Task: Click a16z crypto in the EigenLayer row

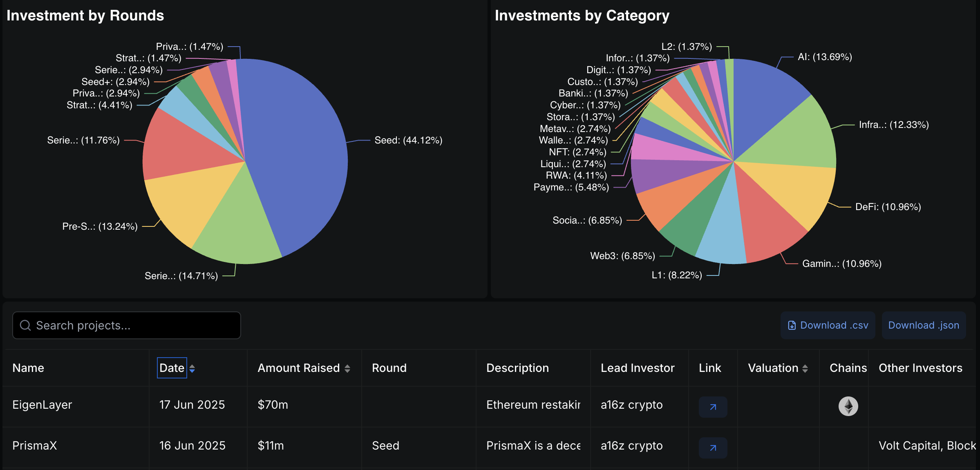Action: pyautogui.click(x=632, y=405)
